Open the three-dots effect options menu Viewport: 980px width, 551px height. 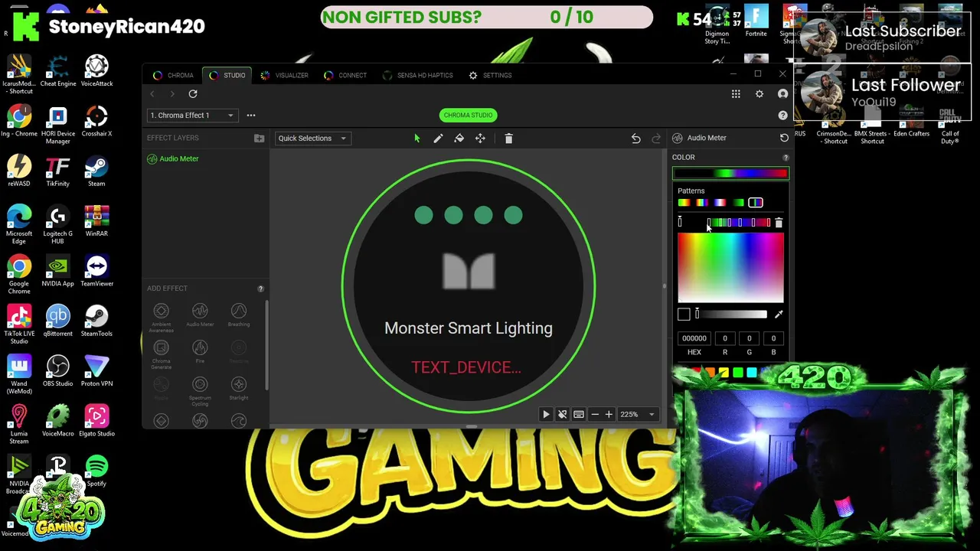(x=251, y=116)
